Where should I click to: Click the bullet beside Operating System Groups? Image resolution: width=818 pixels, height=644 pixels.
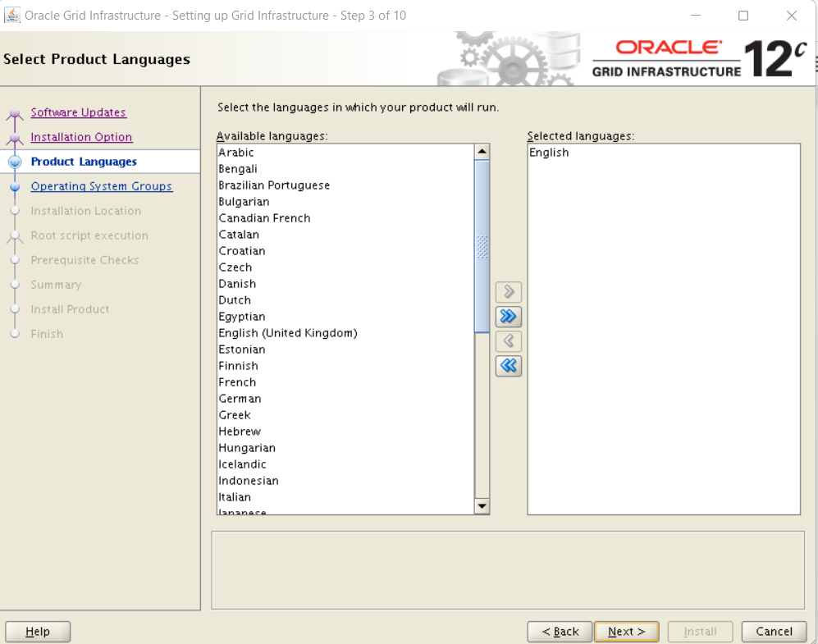[15, 187]
